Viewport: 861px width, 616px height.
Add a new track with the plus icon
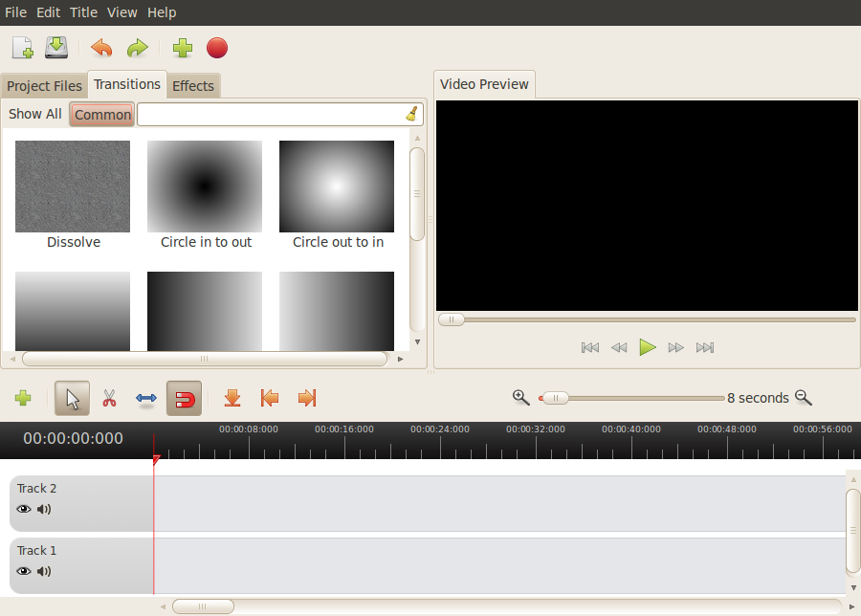coord(22,398)
